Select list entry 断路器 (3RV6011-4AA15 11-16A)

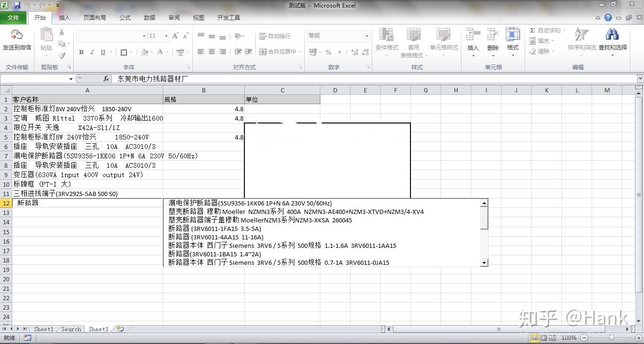pos(216,237)
